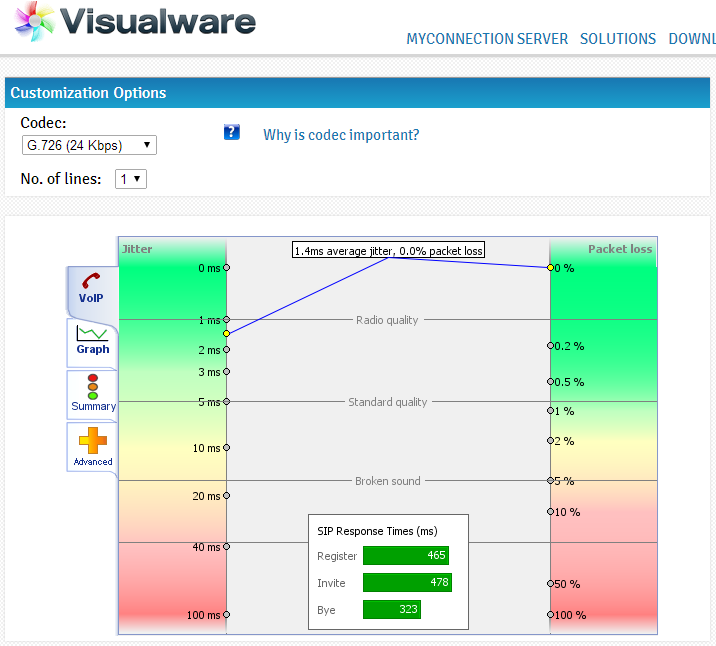
Task: Click the Broken sound threshold label
Action: 388,481
